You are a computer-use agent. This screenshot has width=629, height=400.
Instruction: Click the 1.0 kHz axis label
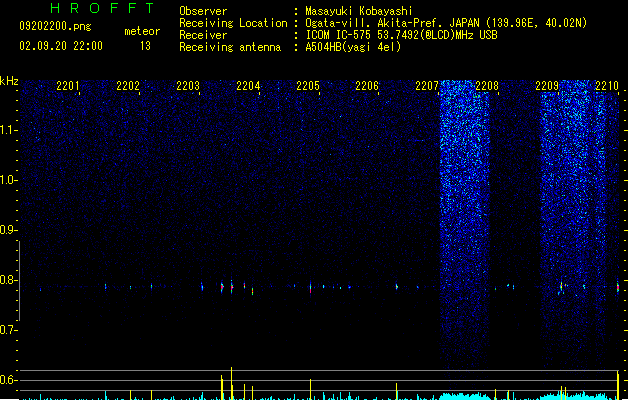tap(8, 180)
